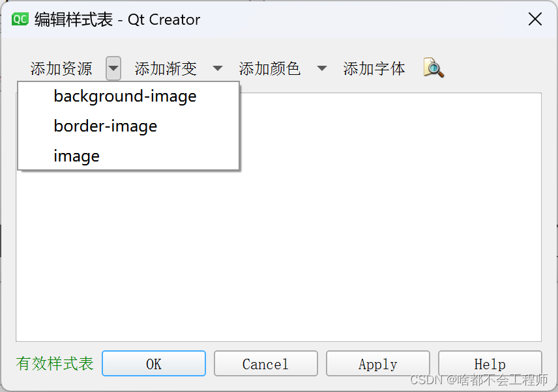Click the 添加资源 button
The width and height of the screenshot is (558, 392).
tap(61, 68)
